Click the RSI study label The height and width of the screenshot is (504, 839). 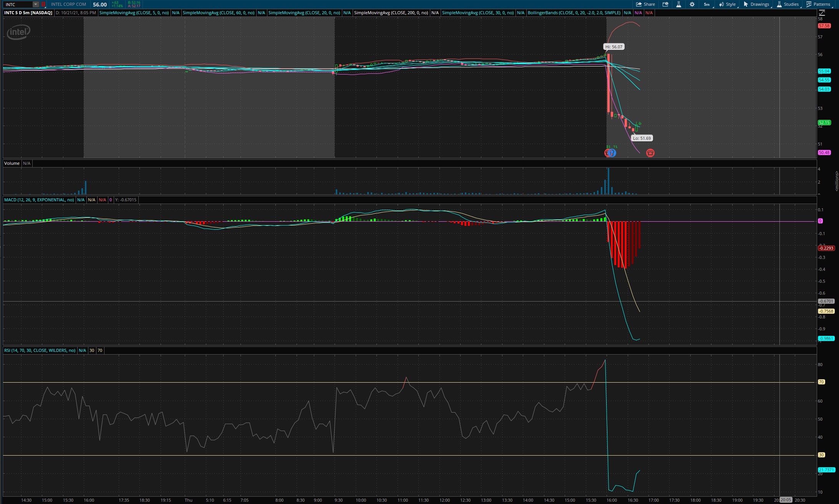tap(40, 350)
